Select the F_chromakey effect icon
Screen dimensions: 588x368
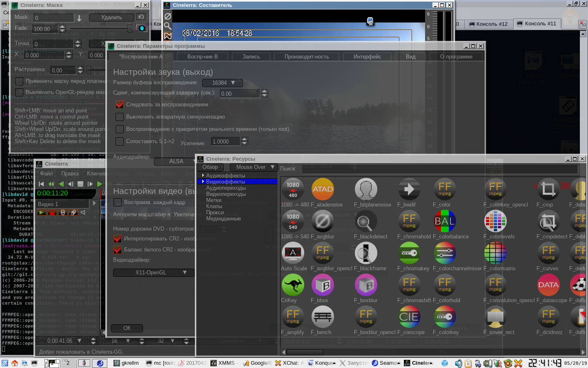click(x=409, y=253)
